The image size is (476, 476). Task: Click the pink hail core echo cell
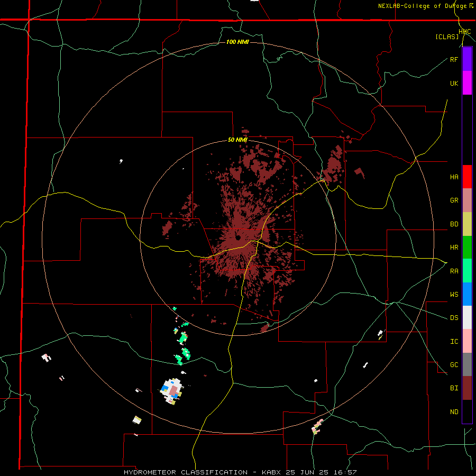click(x=173, y=391)
